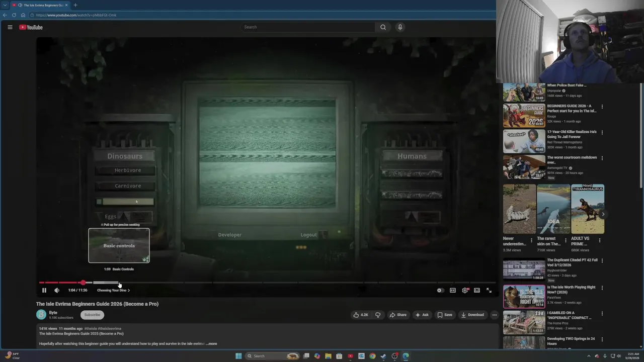
Task: Open options for Is The Isle Worth Playing video
Action: tap(602, 288)
